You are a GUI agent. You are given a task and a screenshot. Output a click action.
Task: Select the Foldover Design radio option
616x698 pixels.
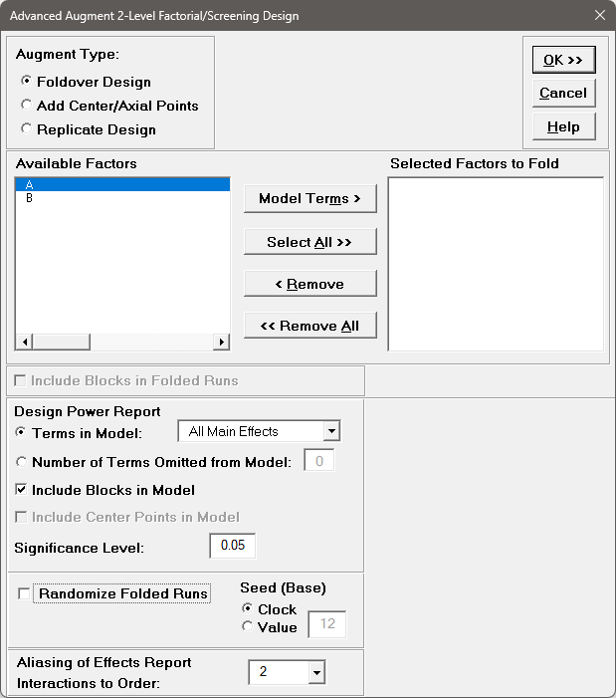tap(27, 82)
